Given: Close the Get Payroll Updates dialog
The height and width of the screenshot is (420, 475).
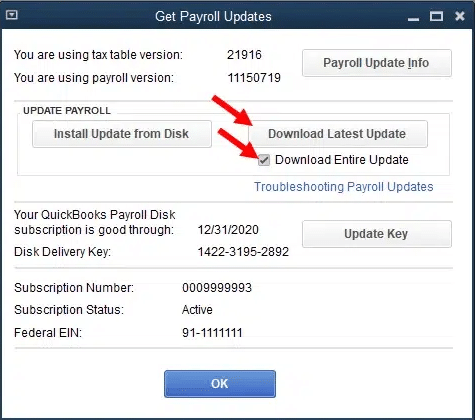Looking at the screenshot, I should coord(460,16).
